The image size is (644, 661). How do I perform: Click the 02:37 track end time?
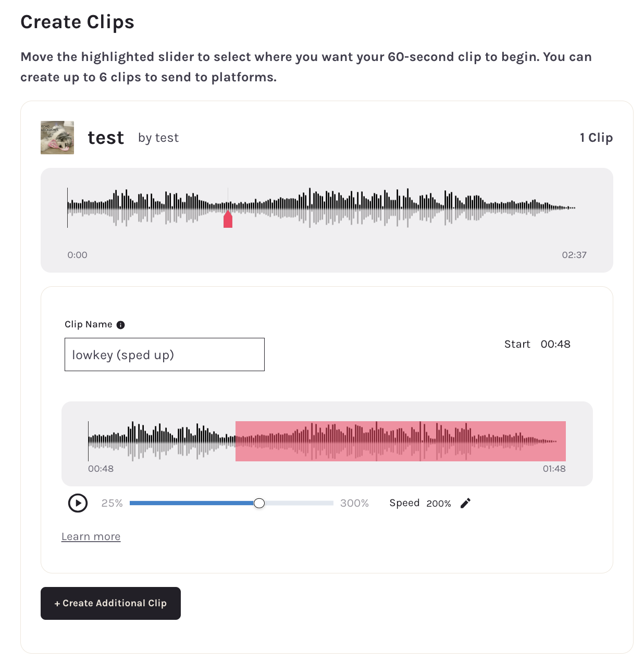click(x=574, y=255)
